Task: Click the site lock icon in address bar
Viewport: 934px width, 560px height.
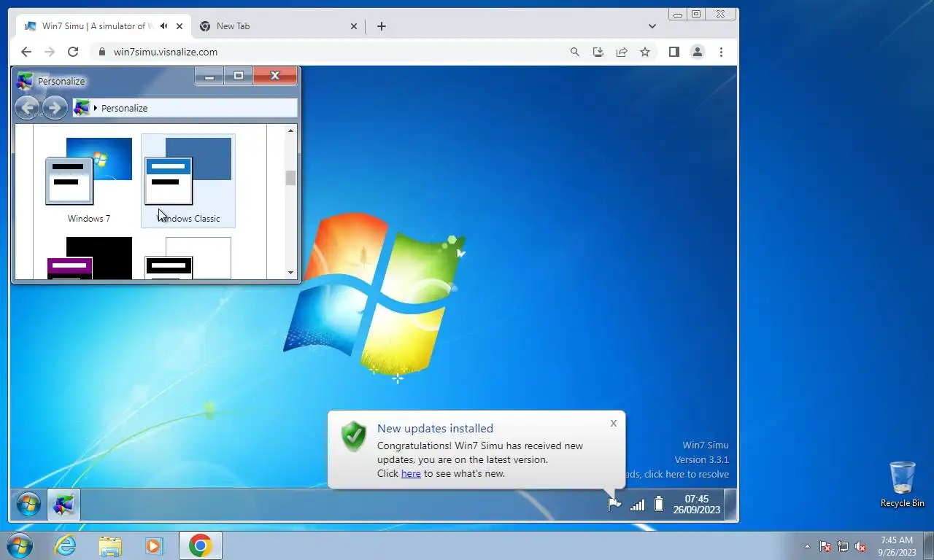Action: 101,52
